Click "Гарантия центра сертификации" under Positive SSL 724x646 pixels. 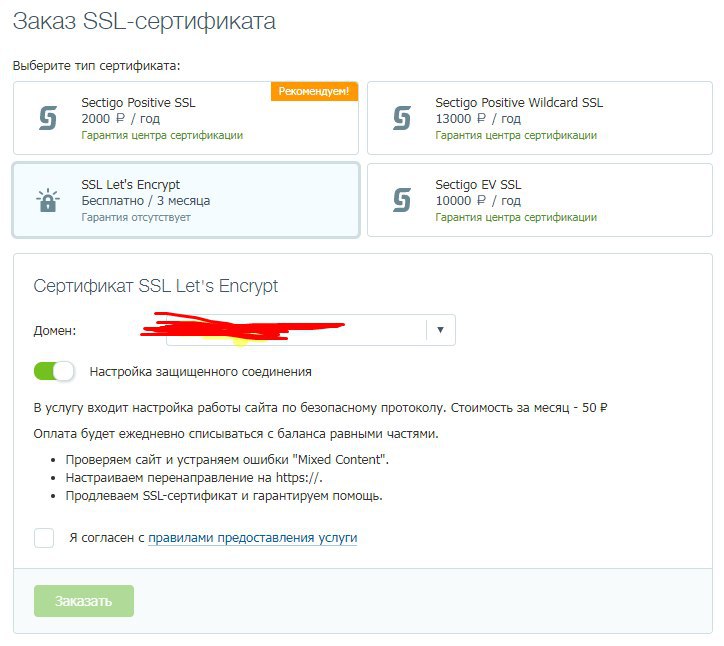click(162, 135)
